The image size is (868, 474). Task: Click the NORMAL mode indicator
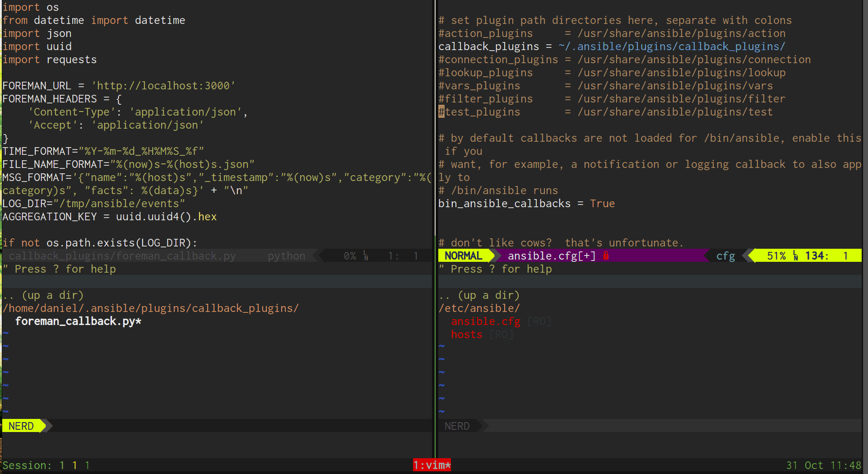(463, 256)
